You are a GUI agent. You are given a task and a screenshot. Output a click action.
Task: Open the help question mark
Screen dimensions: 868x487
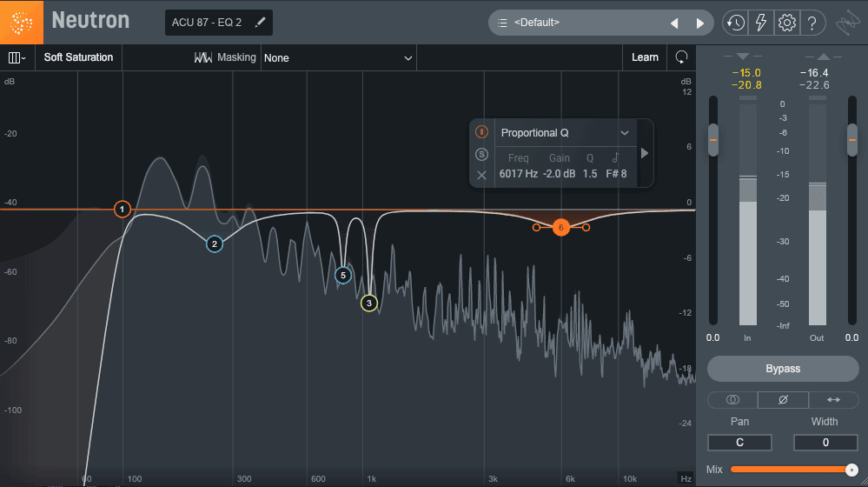[x=812, y=23]
